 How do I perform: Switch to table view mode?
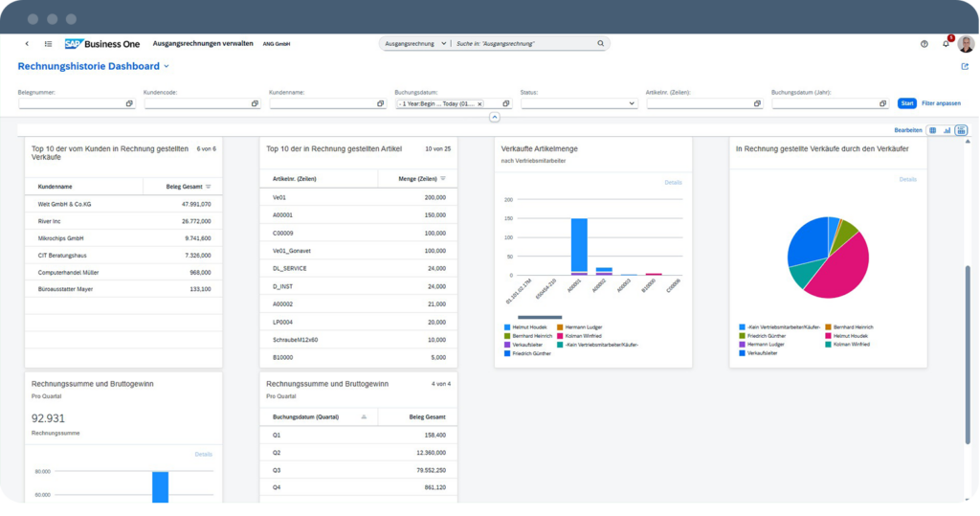click(933, 130)
